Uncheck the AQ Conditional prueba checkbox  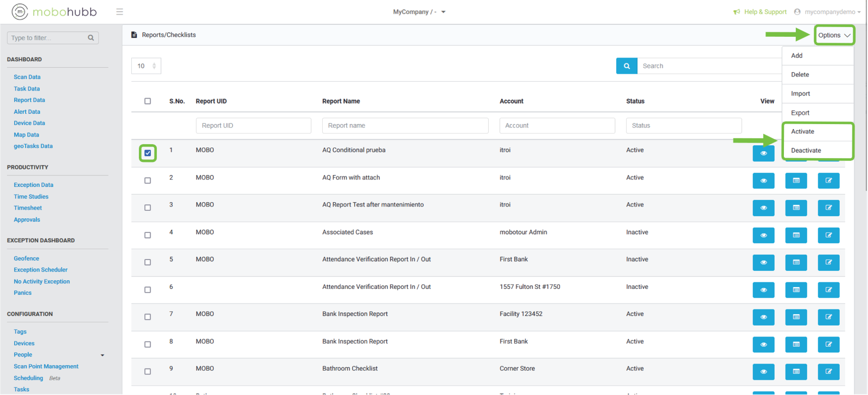148,153
